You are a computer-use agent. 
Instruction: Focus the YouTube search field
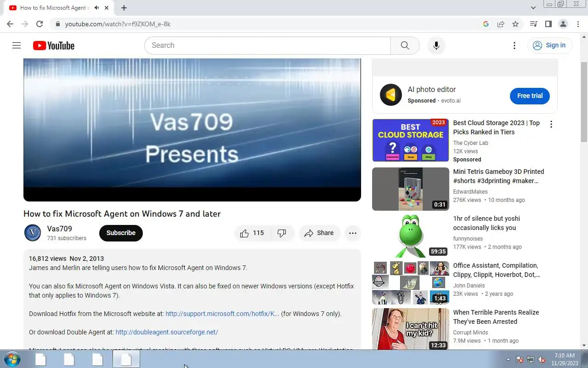pyautogui.click(x=267, y=46)
